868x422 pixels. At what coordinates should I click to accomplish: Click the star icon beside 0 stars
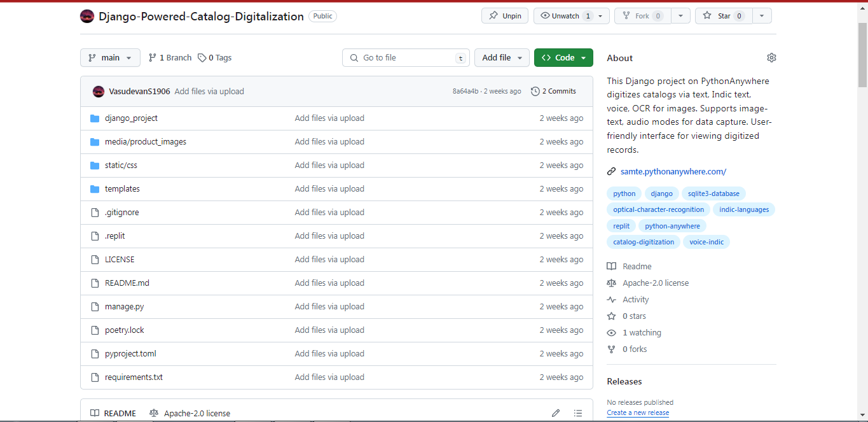click(611, 316)
